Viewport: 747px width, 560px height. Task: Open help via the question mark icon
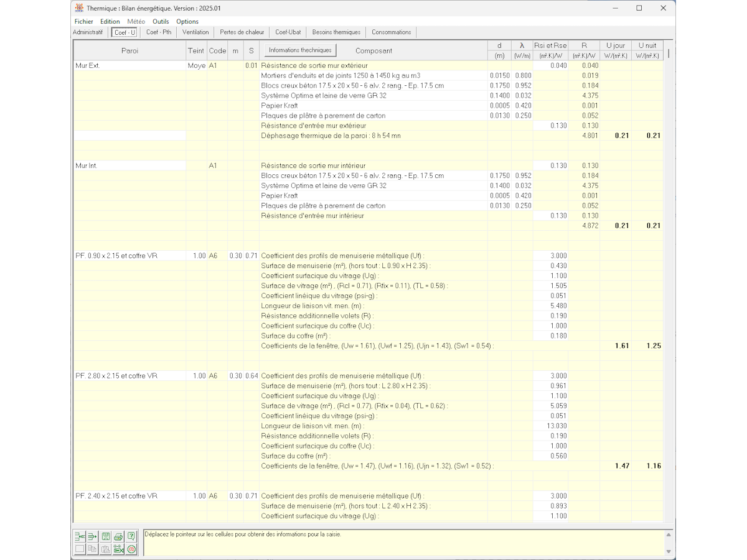coord(131,536)
